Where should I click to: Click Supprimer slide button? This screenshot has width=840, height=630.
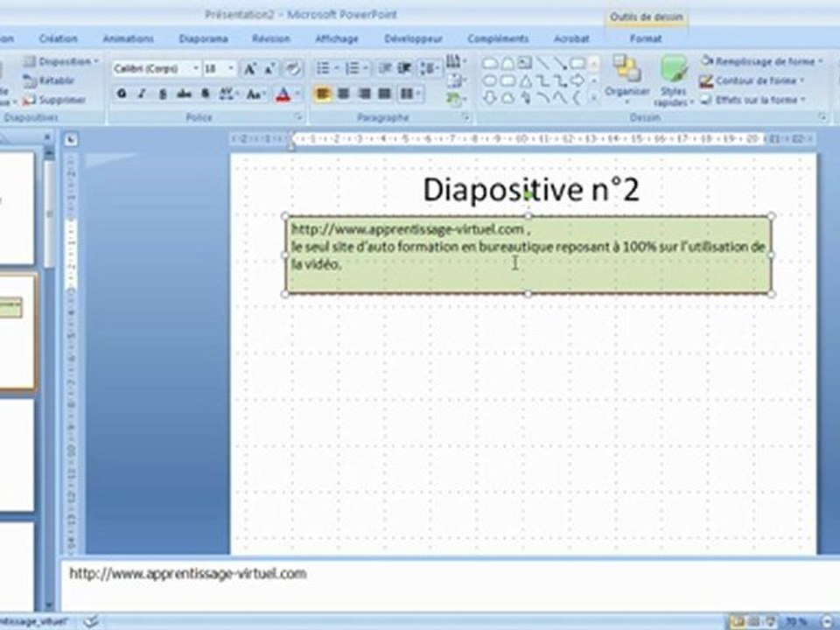click(x=53, y=100)
